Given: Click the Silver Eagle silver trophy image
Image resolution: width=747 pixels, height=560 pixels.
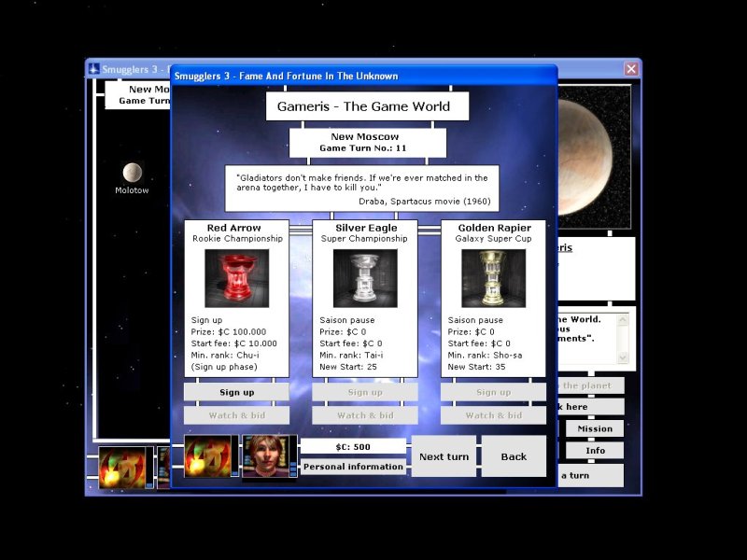Looking at the screenshot, I should (x=365, y=278).
